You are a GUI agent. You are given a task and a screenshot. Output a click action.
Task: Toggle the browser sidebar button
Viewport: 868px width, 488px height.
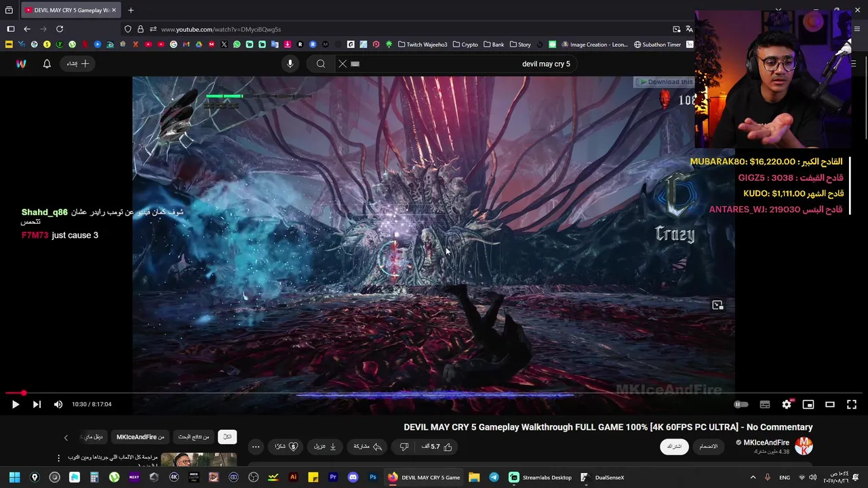[x=11, y=29]
